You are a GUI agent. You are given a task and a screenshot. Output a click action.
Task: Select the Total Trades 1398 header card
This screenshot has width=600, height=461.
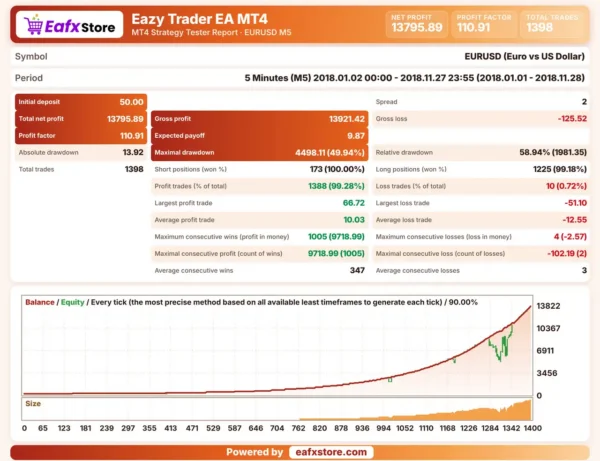tap(552, 24)
